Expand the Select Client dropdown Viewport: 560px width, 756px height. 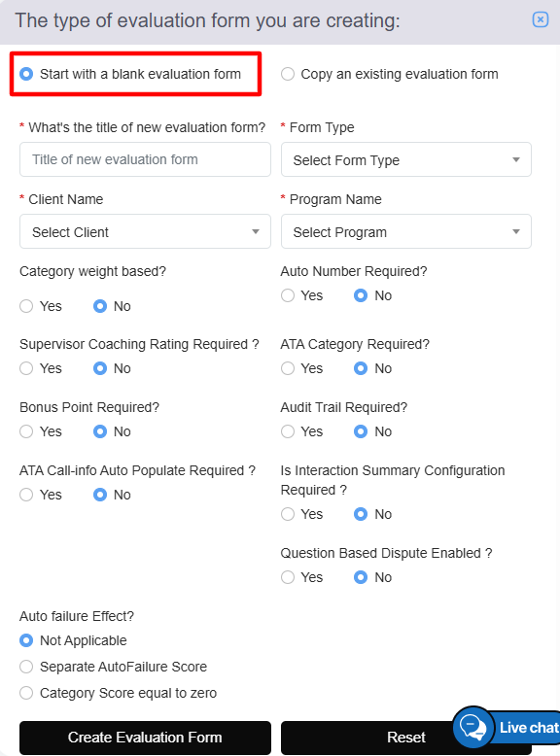(x=145, y=232)
